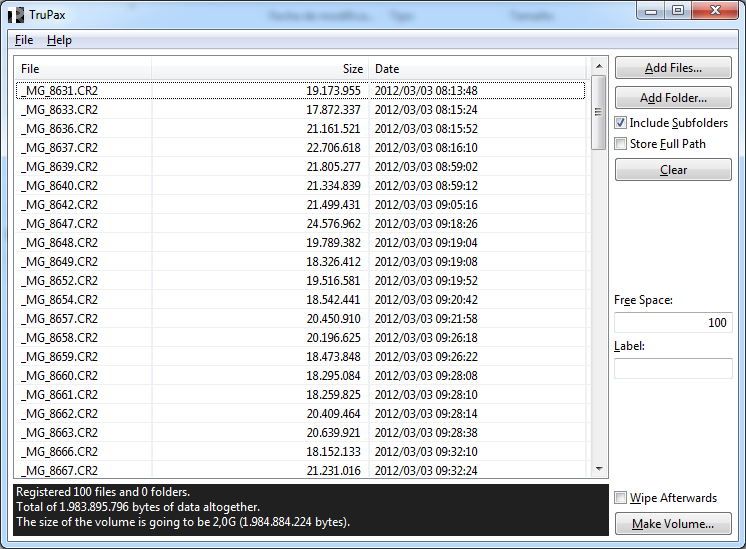Click inside the Free Space input field
746x549 pixels.
coord(672,323)
